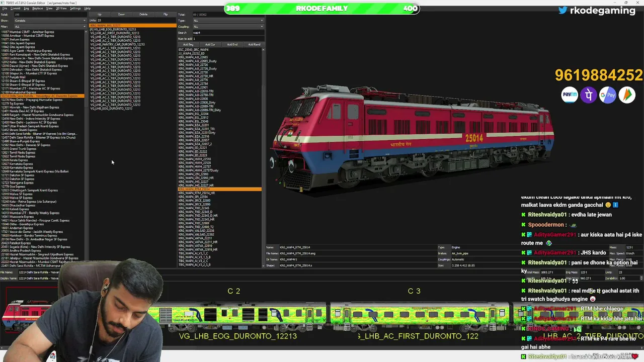Select KRG_WAP4_BSL_25046 engine entry

pos(194,122)
